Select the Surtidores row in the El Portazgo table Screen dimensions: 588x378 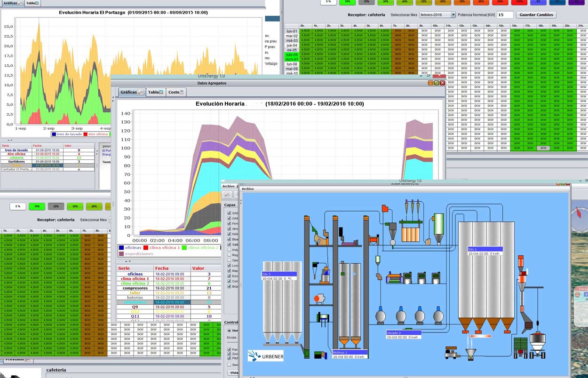point(47,162)
